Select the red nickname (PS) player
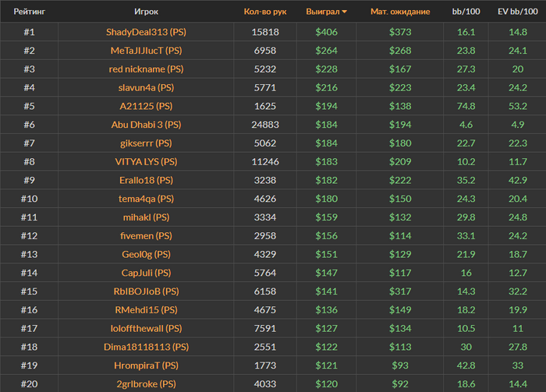This screenshot has height=392, width=546. pyautogui.click(x=146, y=69)
